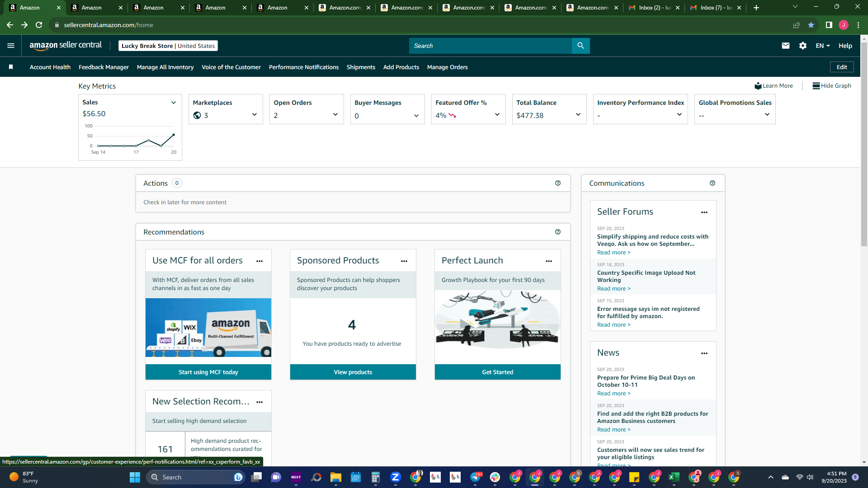Open the EN language selector
868x488 pixels.
[823, 46]
